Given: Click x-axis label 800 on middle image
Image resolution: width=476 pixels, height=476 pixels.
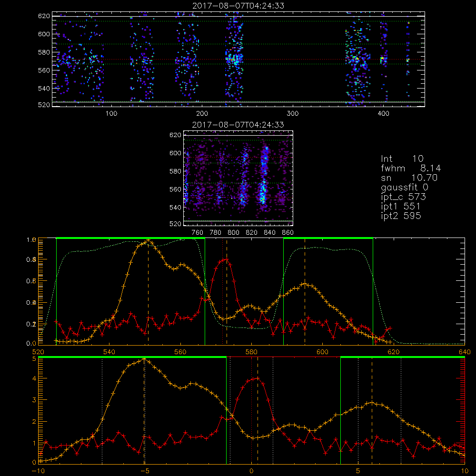Looking at the screenshot, I should coord(233,233).
